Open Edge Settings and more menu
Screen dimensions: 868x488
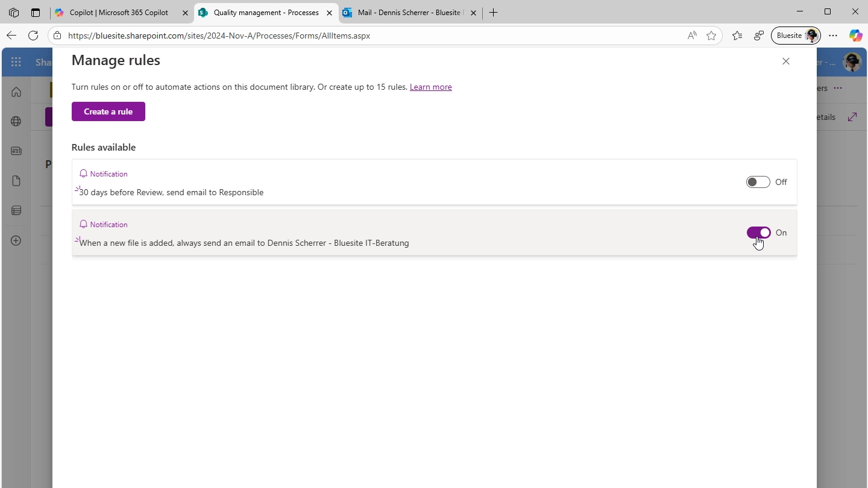[833, 36]
